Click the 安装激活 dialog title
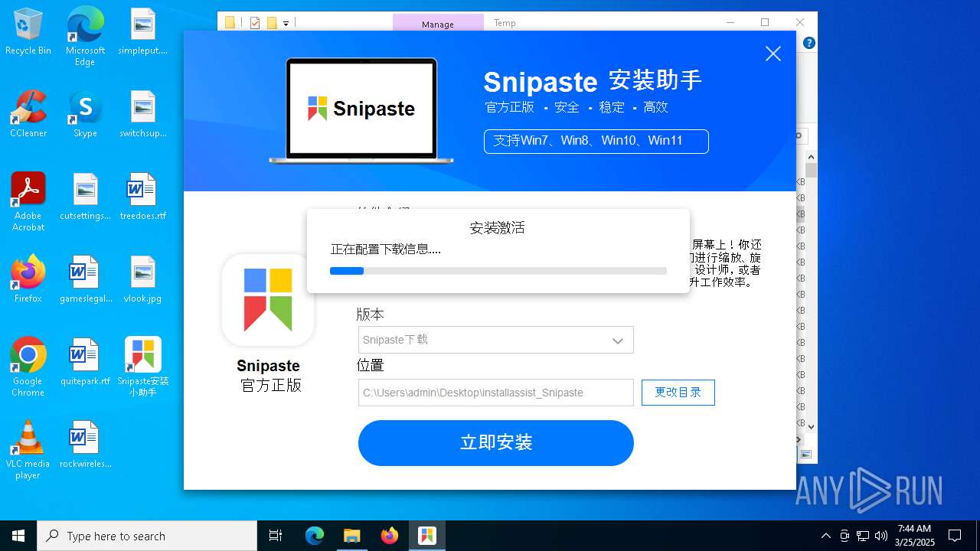The height and width of the screenshot is (551, 980). 498,227
